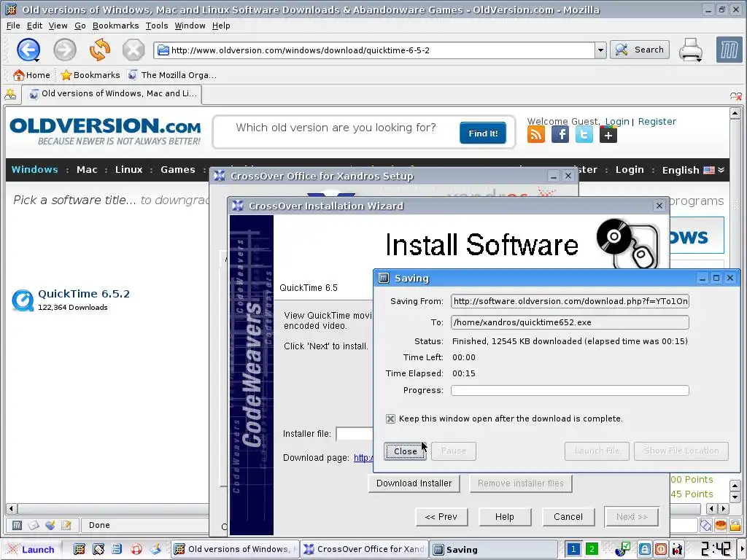
Task: Open the Mac category in the site nav
Action: click(87, 169)
